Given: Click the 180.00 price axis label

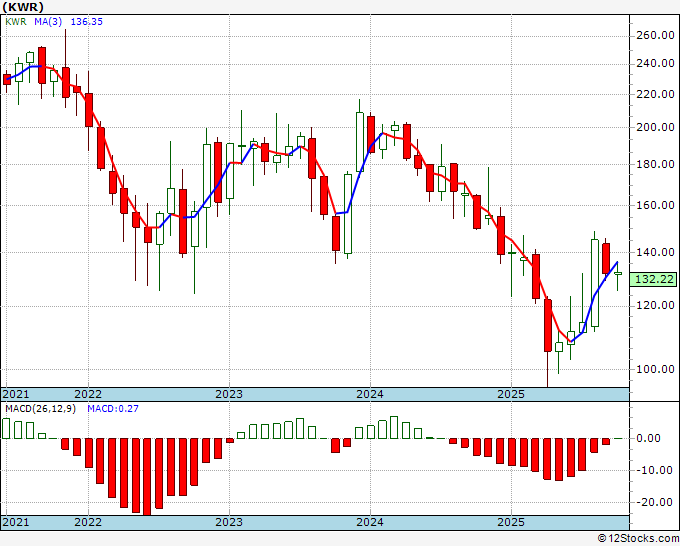Looking at the screenshot, I should [655, 164].
